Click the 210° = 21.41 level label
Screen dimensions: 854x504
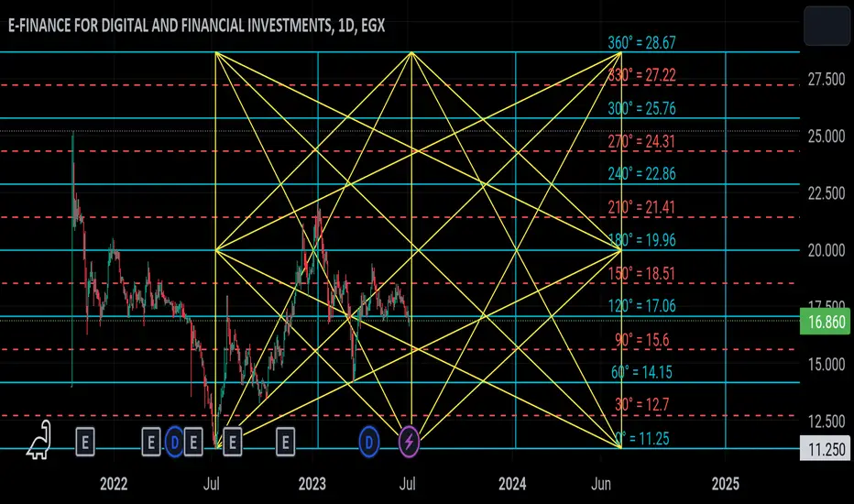coord(641,207)
